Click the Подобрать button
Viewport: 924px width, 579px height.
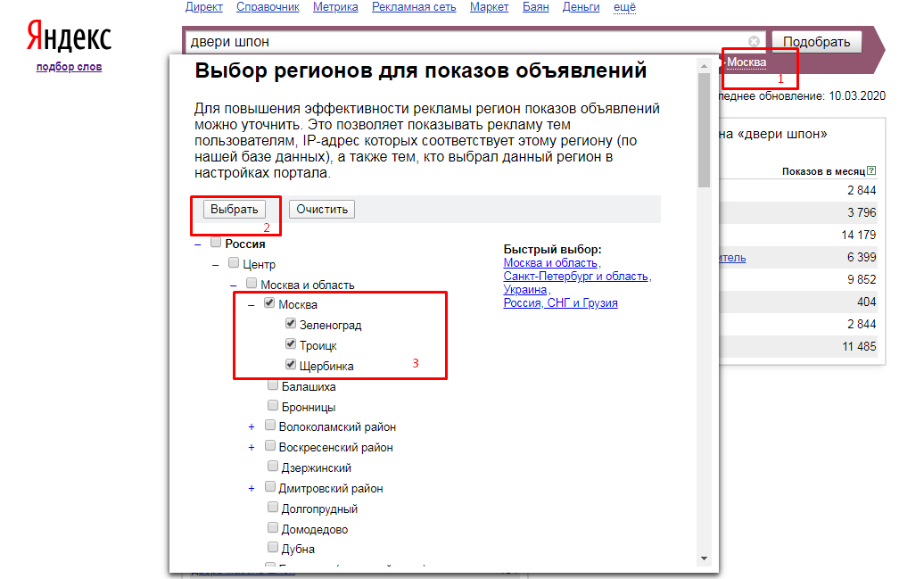tap(816, 42)
